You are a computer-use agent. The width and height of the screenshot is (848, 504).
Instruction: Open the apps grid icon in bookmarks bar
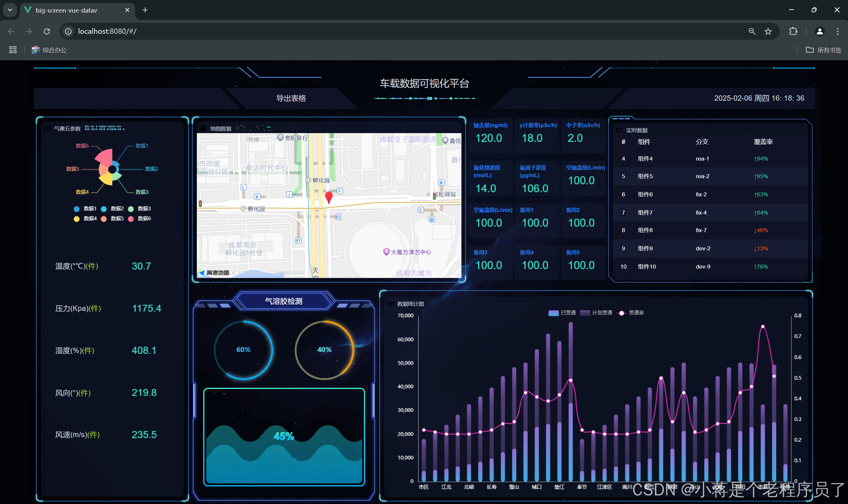13,50
